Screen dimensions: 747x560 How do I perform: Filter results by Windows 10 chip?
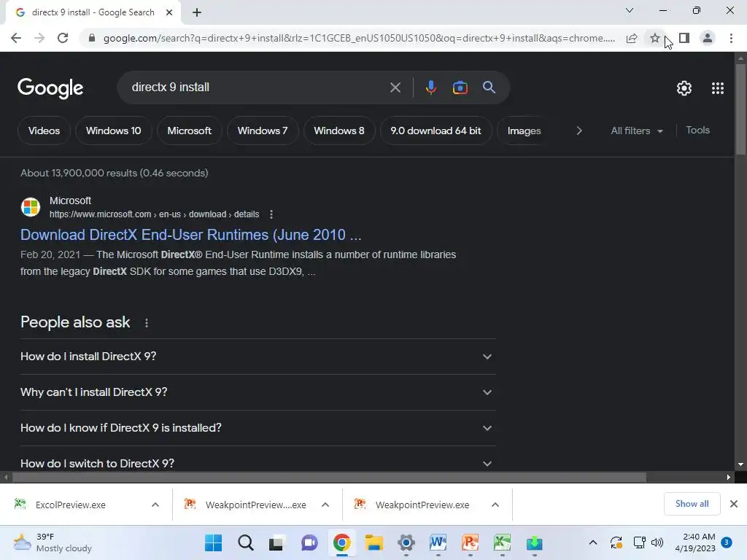click(x=113, y=131)
